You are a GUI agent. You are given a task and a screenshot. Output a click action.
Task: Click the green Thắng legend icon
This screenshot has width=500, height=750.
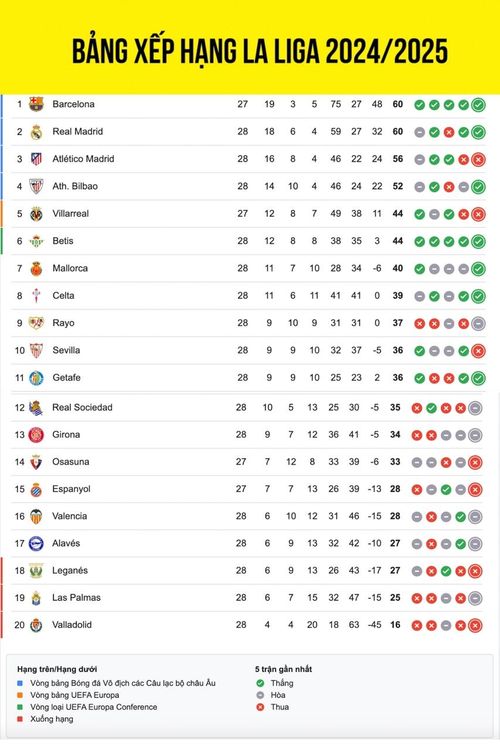[x=260, y=683]
